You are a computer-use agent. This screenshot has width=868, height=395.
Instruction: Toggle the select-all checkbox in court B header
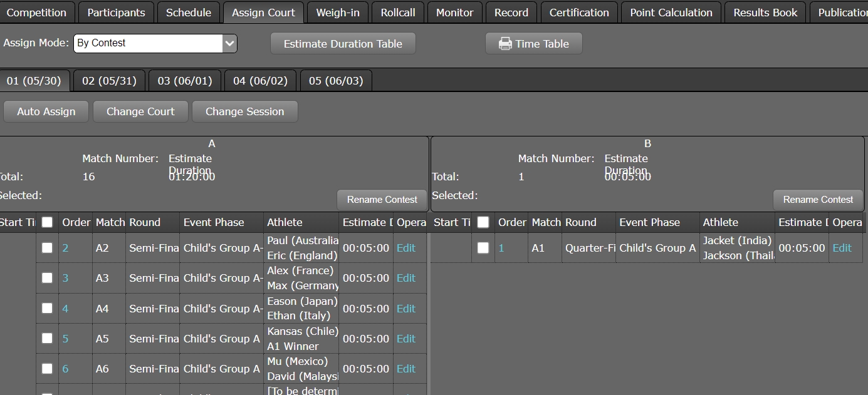[483, 222]
